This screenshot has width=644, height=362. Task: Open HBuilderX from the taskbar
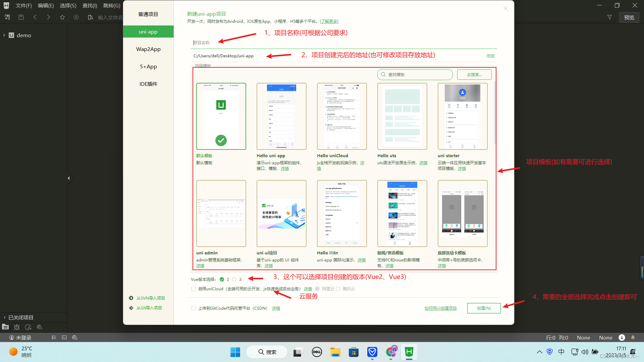(x=409, y=352)
